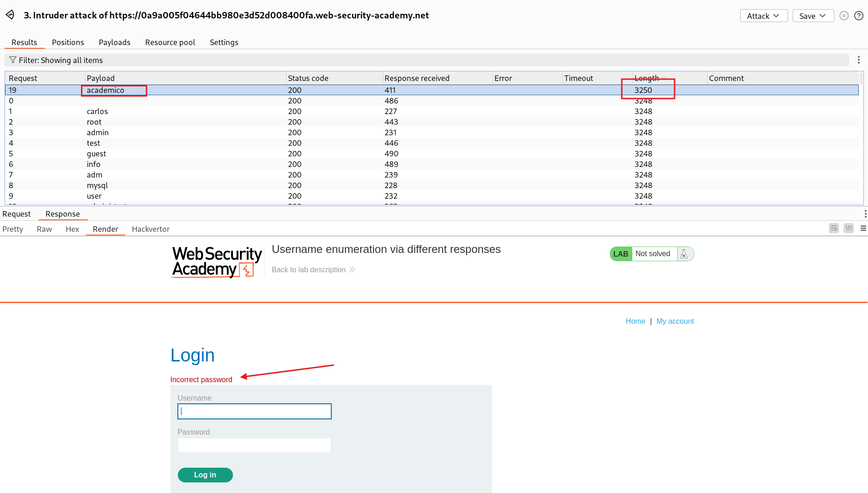Click the back arrow navigation icon

pos(10,15)
